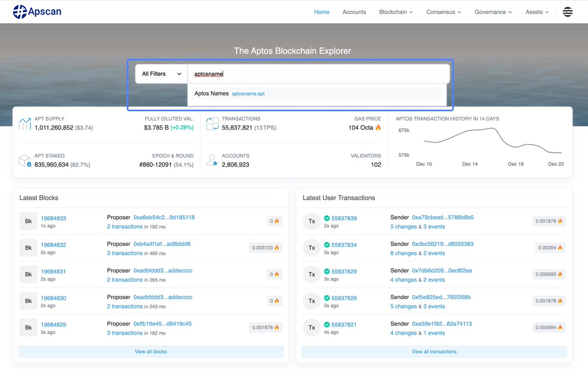Click the Accounts person-star icon
588x369 pixels.
coord(212,160)
